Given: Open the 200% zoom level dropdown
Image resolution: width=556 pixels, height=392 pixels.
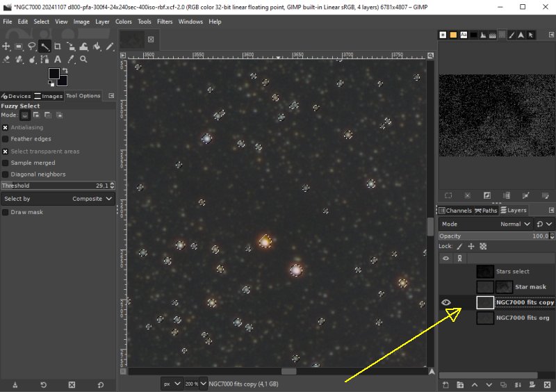Looking at the screenshot, I should pyautogui.click(x=195, y=384).
